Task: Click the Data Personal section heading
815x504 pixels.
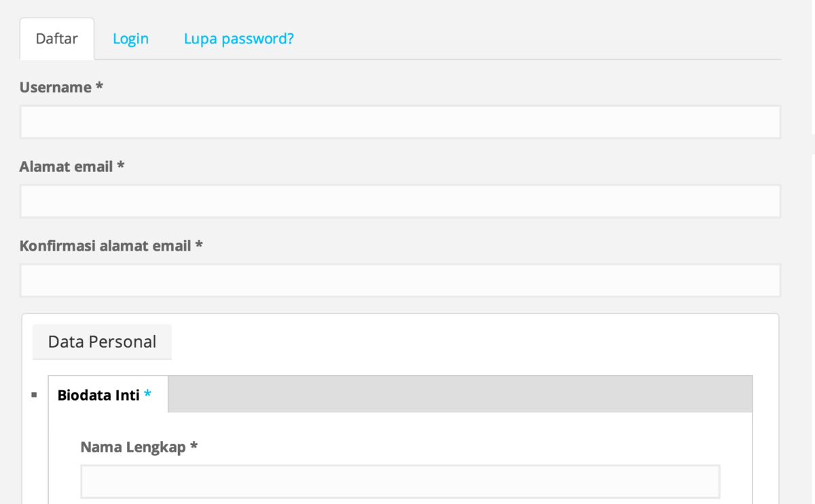Action: pyautogui.click(x=102, y=342)
